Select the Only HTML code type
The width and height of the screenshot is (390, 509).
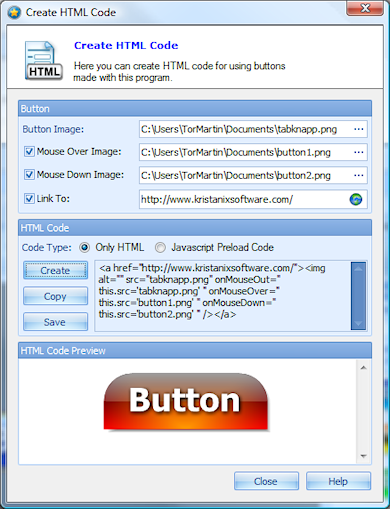point(84,248)
